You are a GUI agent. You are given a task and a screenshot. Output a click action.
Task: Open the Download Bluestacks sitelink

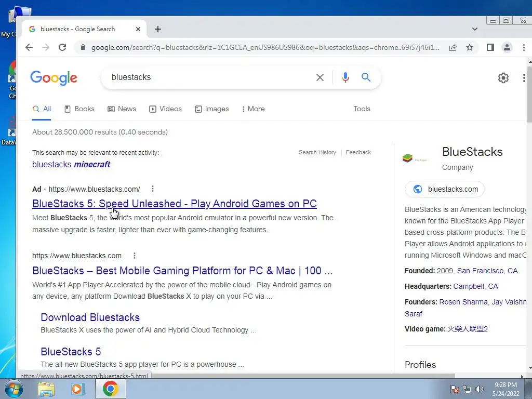pyautogui.click(x=90, y=317)
